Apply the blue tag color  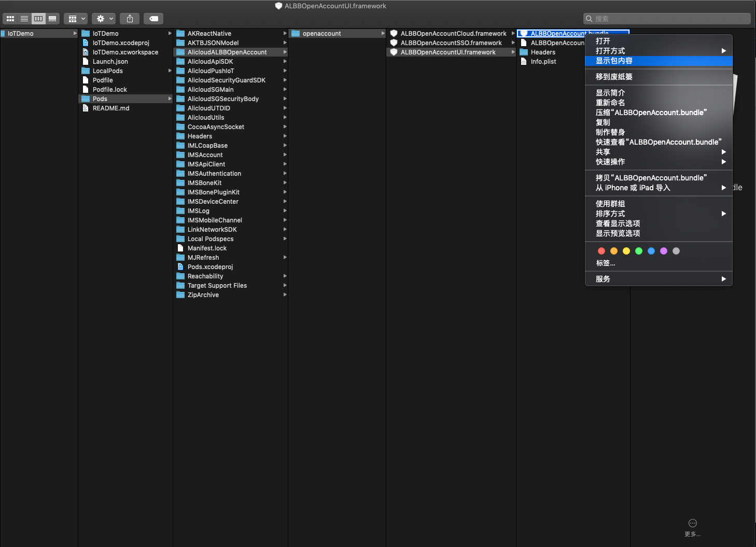point(651,251)
